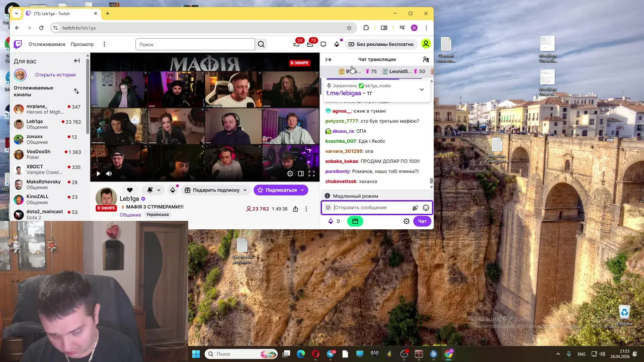Open chat community users list icon
This screenshot has height=362, width=644.
tap(426, 59)
